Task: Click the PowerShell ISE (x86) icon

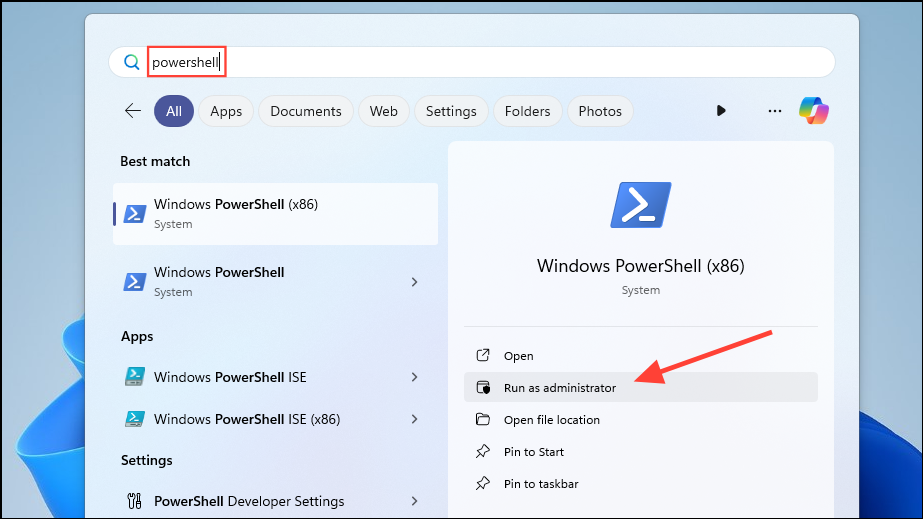Action: [134, 419]
